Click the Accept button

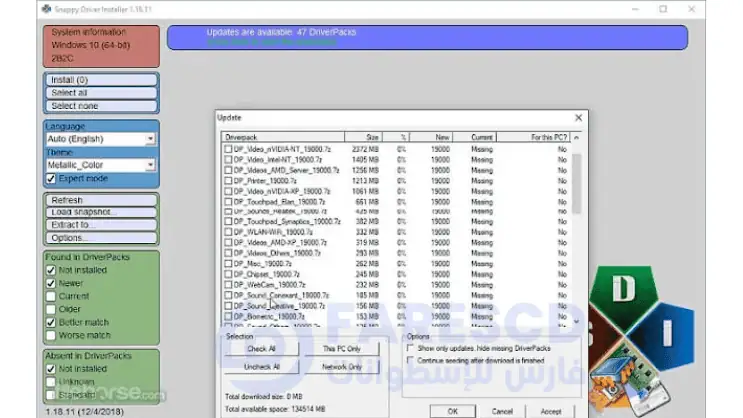pos(551,411)
